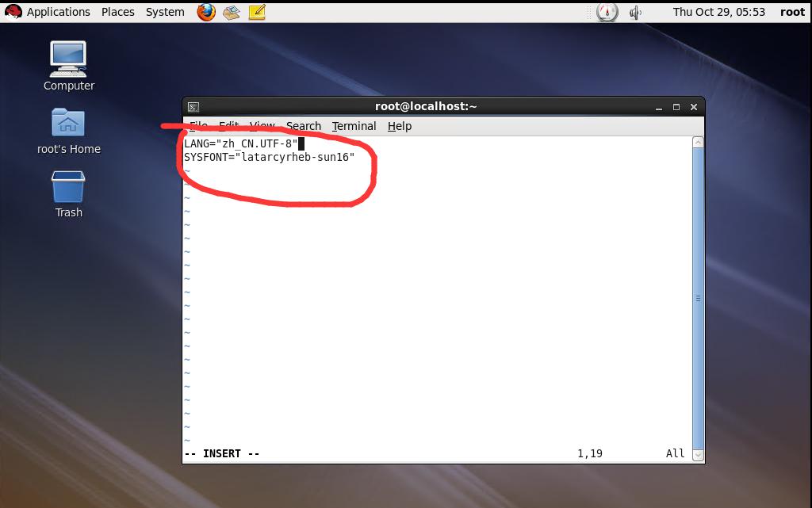Click the terminal scrollbar down arrow
The image size is (812, 508).
click(698, 455)
